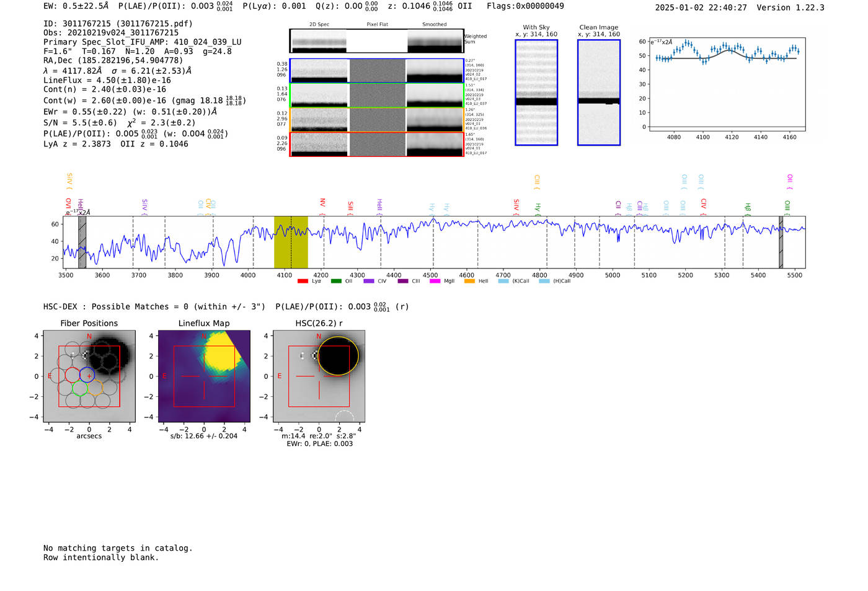
Task: Click the magenta MgII legend swatch
Action: coord(435,281)
